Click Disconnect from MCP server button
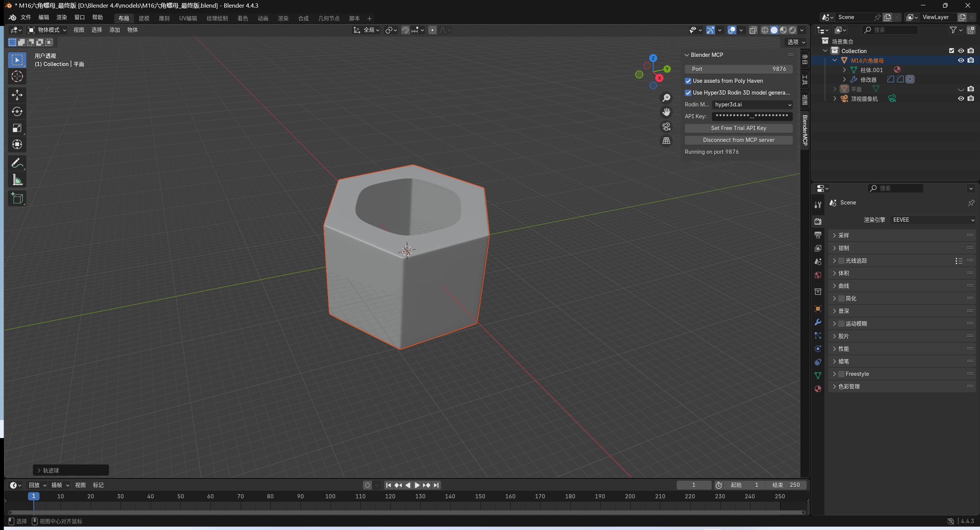Screen dimensions: 980x530 click(738, 140)
